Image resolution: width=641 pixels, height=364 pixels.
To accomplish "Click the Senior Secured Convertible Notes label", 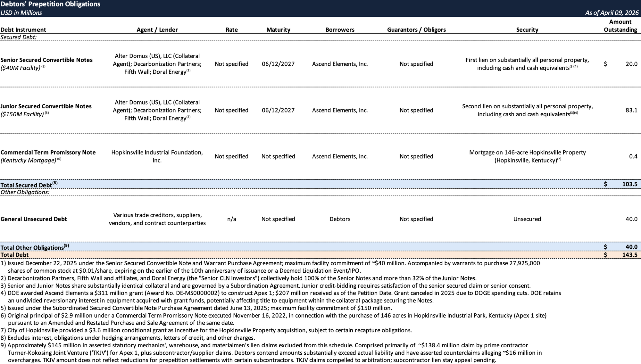I will pos(46,60).
